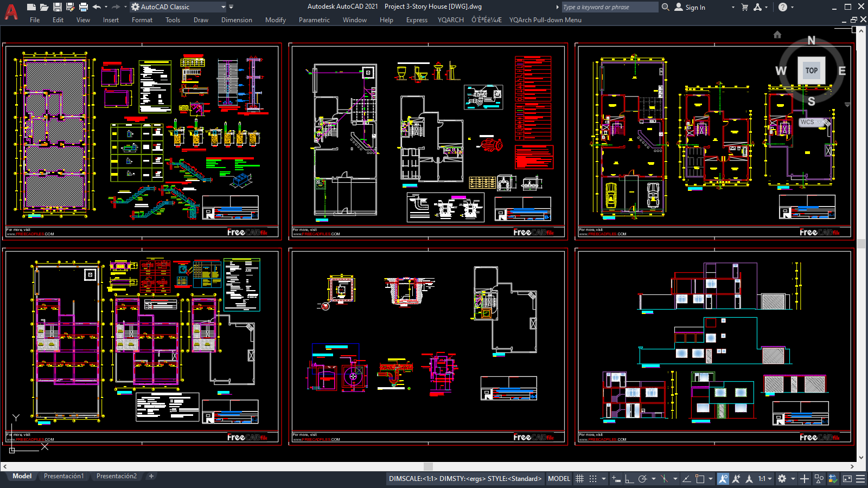Open the 1:1 annotation scale dropdown
Screen dimensions: 868x488
[765, 479]
